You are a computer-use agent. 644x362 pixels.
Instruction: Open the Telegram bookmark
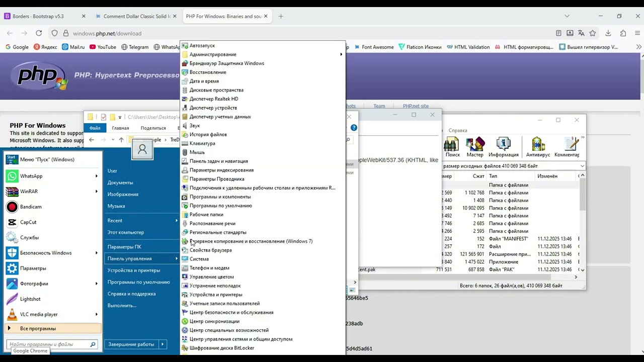tap(135, 47)
